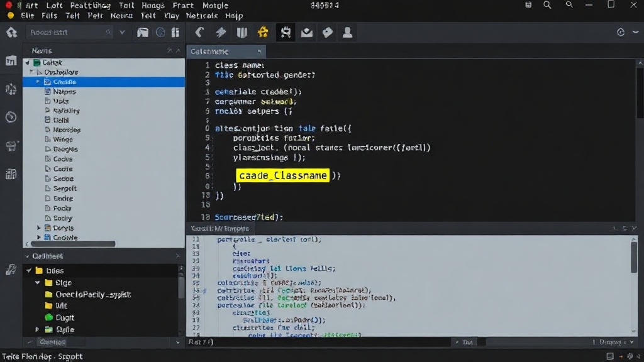Collapse the Celiment panel section
The width and height of the screenshot is (644, 362).
pos(28,256)
